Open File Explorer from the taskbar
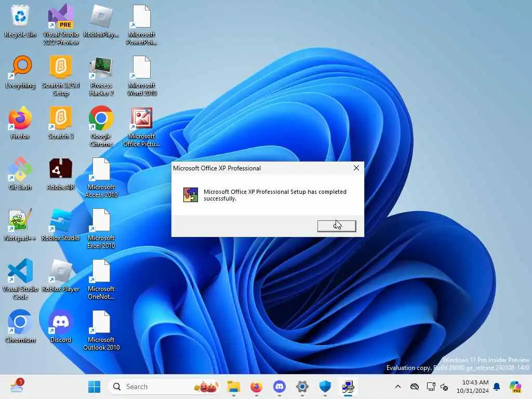This screenshot has width=532, height=399. click(233, 387)
